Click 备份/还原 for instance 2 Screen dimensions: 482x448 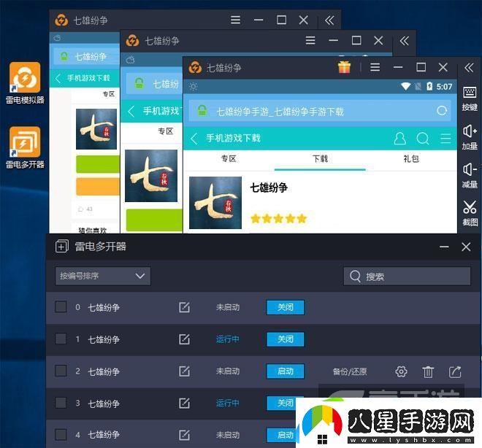click(350, 372)
